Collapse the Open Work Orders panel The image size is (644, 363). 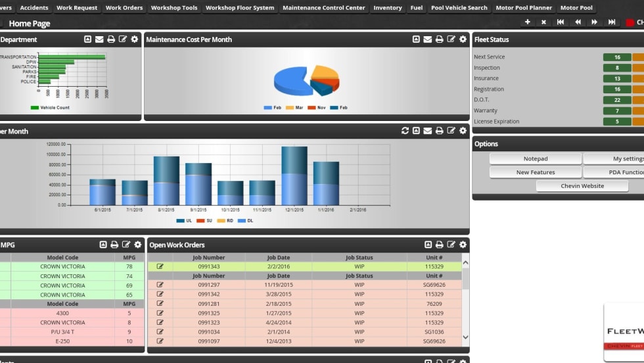[428, 245]
